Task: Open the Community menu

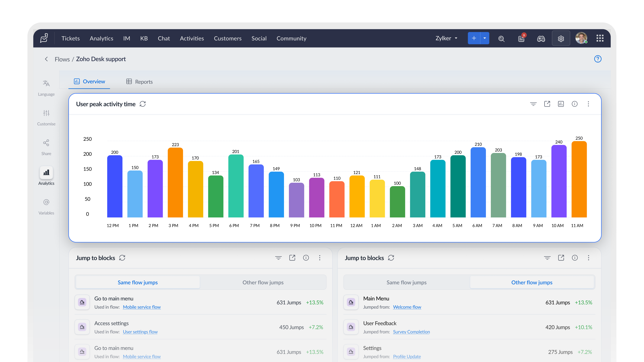Action: click(x=291, y=38)
